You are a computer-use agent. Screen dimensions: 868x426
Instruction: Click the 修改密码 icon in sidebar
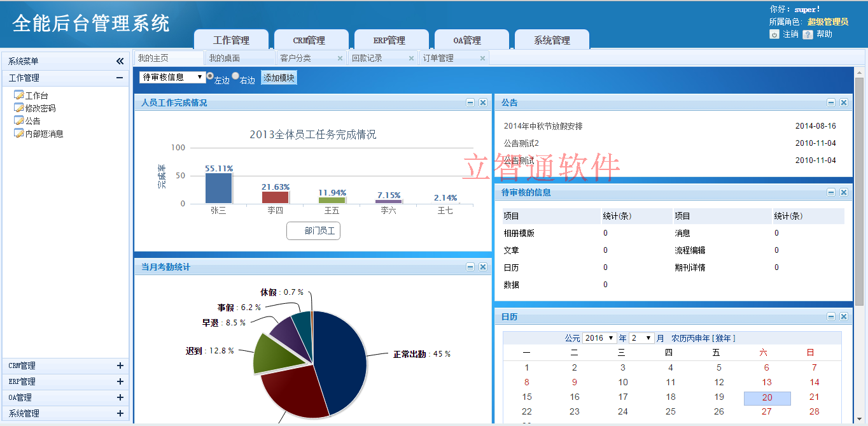(18, 108)
